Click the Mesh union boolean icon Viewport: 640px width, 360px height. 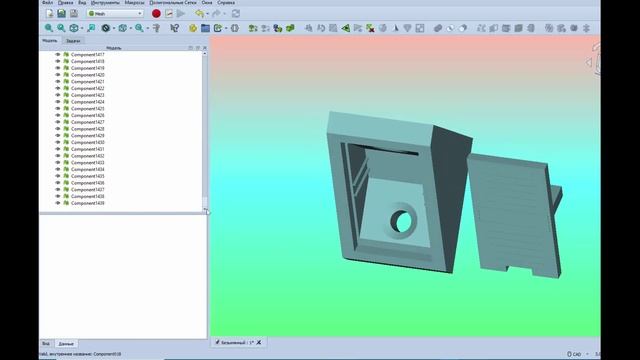tap(438, 28)
